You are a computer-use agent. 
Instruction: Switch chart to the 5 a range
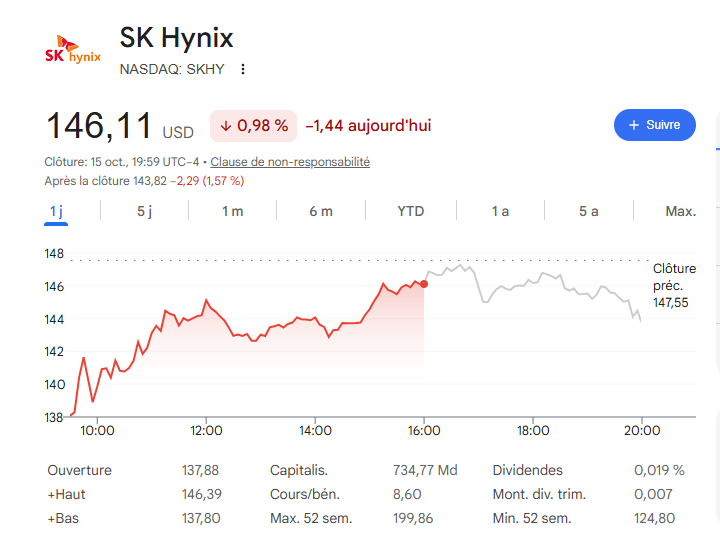click(x=588, y=212)
